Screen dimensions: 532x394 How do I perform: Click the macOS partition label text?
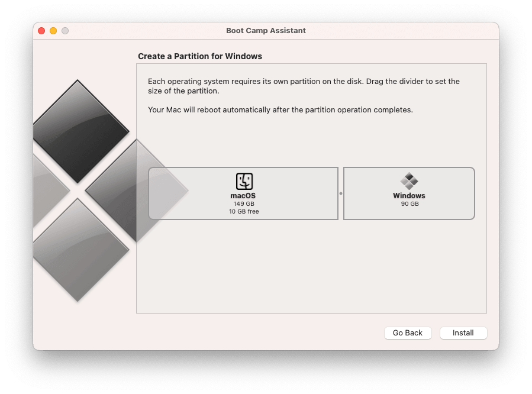pyautogui.click(x=243, y=195)
